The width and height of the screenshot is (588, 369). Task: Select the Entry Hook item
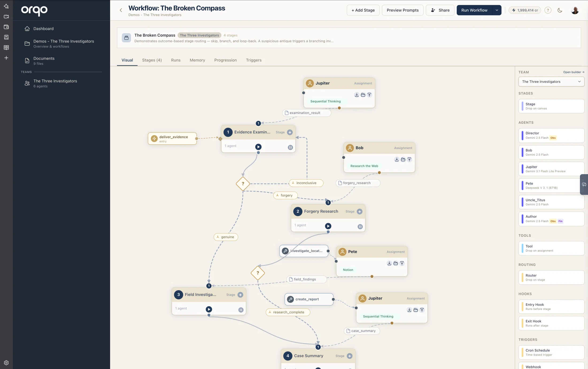point(551,307)
